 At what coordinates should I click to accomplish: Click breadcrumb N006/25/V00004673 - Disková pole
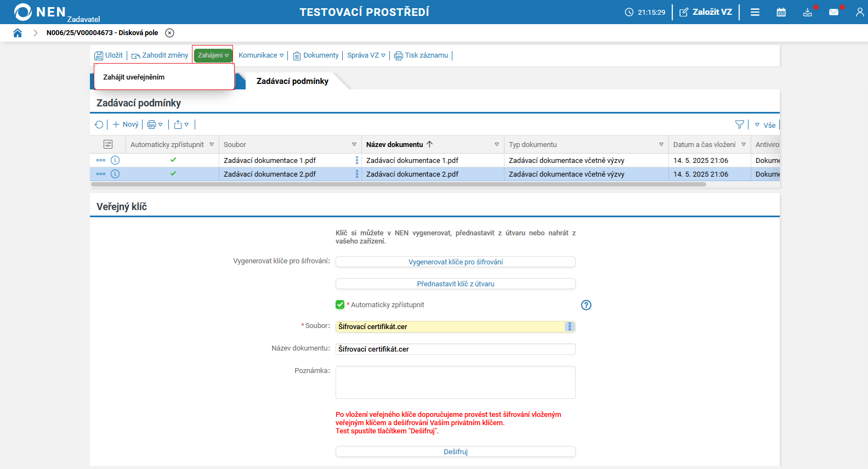(x=102, y=33)
